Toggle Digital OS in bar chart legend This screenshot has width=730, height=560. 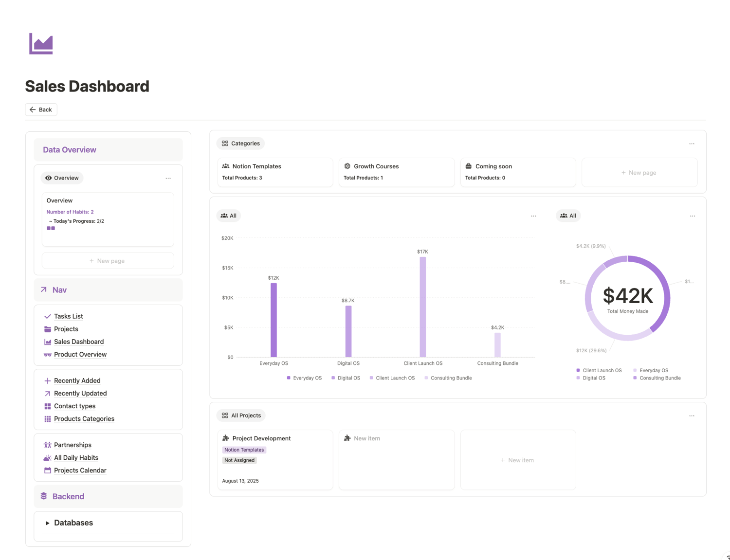[346, 378]
